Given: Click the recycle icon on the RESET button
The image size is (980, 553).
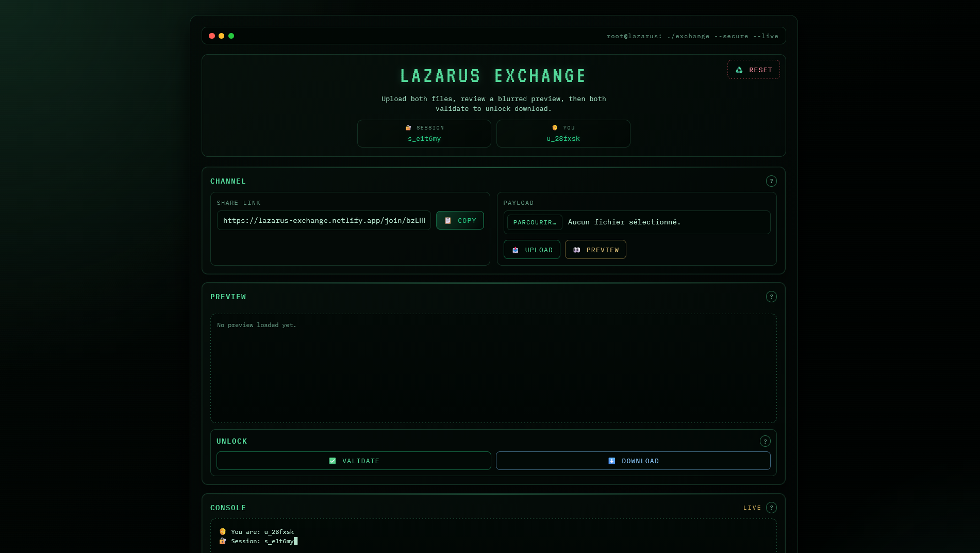Looking at the screenshot, I should [x=738, y=70].
